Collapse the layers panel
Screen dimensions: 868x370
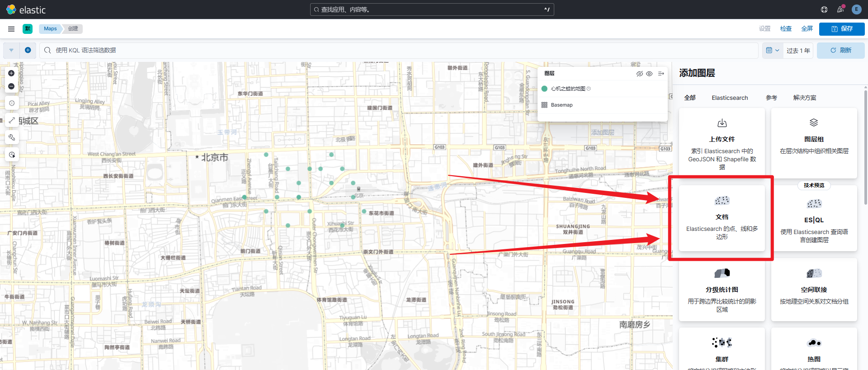pyautogui.click(x=661, y=74)
